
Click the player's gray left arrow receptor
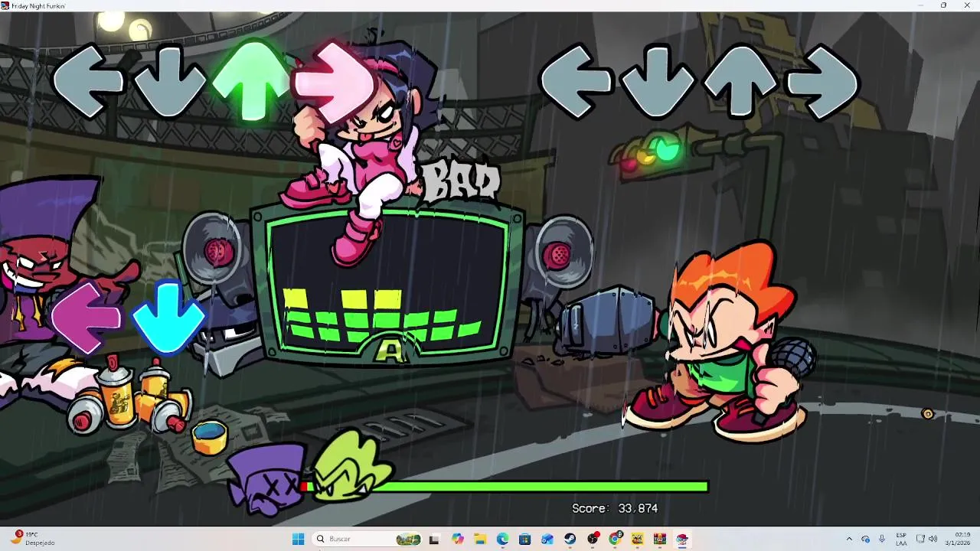(x=576, y=83)
